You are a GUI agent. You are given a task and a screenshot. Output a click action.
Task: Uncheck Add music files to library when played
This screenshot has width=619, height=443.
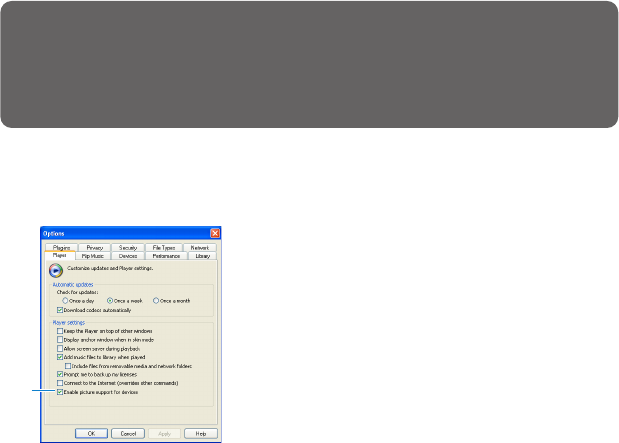pos(60,356)
